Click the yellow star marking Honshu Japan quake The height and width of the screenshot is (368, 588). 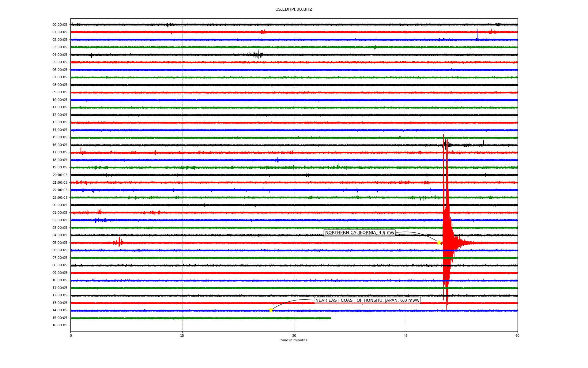click(x=271, y=310)
